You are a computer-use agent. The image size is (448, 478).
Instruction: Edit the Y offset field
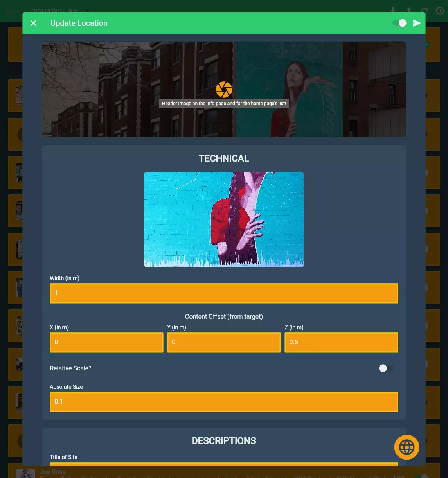tap(224, 342)
